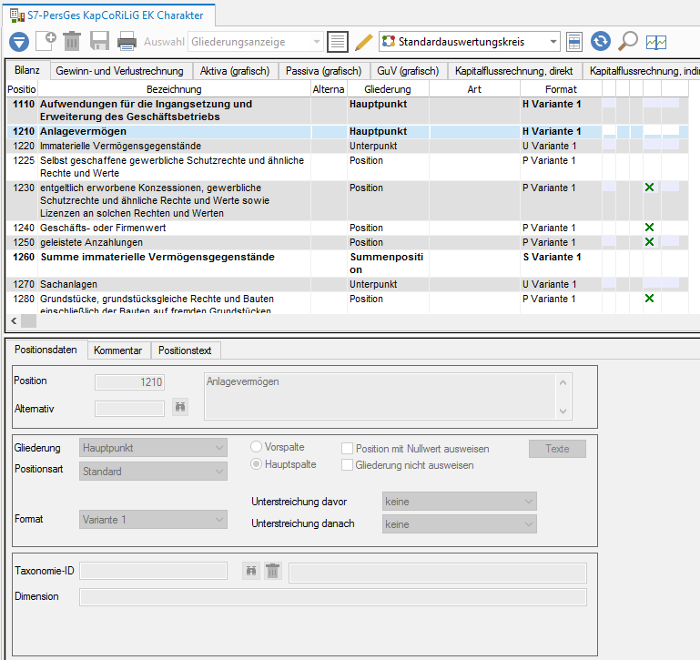Click the text list view icon

click(x=338, y=42)
